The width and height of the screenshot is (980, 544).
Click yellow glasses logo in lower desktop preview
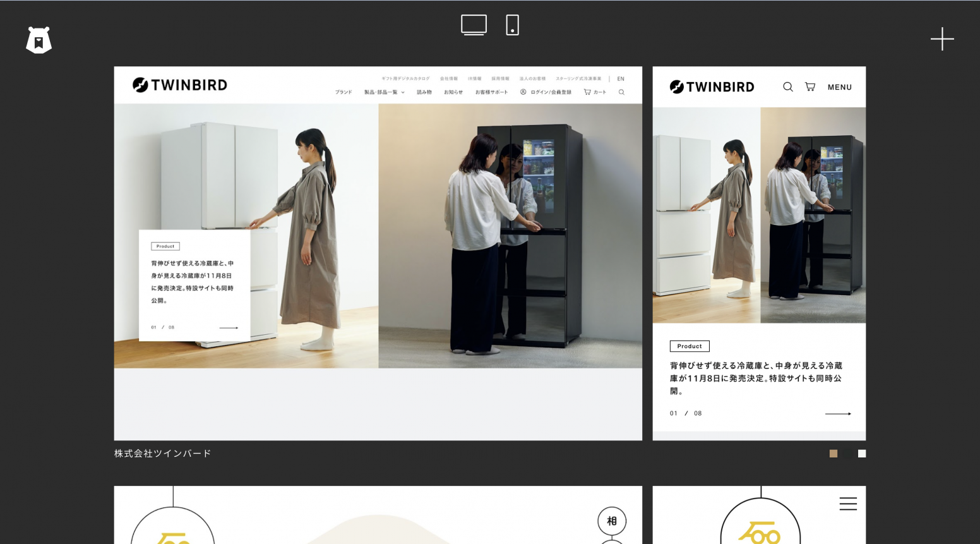(x=174, y=538)
